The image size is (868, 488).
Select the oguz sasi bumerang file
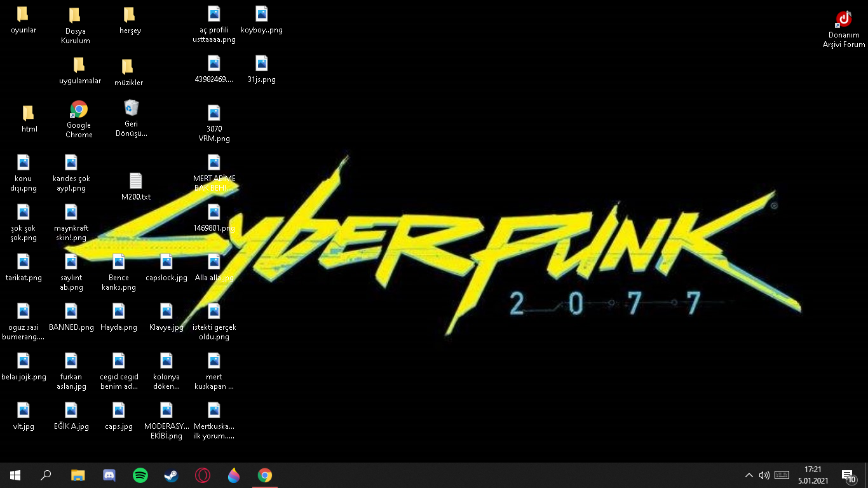(x=24, y=322)
